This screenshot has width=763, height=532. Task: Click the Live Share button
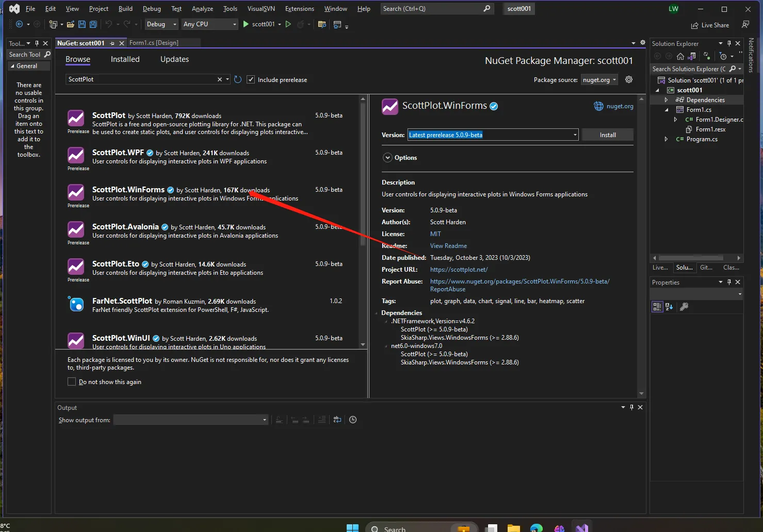(x=710, y=25)
